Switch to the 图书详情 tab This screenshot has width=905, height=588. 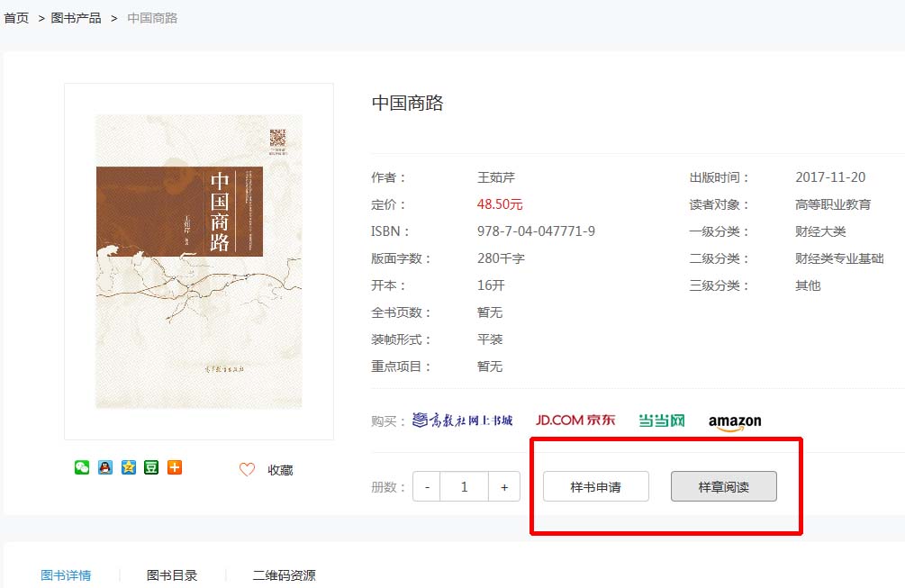(66, 575)
